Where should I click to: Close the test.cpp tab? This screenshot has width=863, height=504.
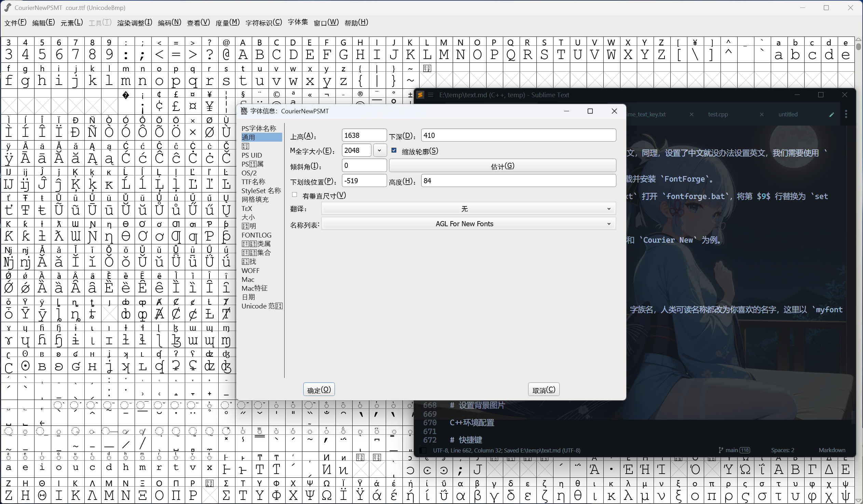(x=762, y=115)
